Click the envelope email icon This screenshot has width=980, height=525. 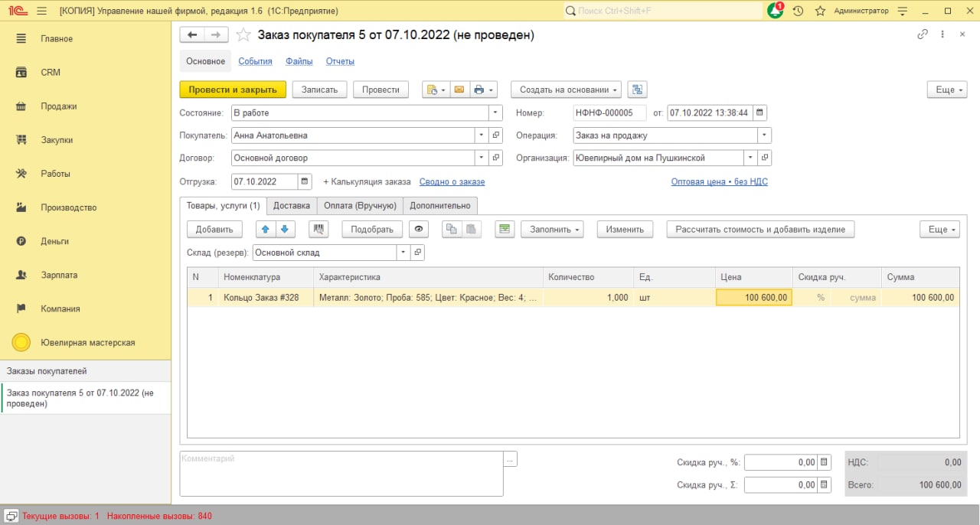(x=459, y=90)
